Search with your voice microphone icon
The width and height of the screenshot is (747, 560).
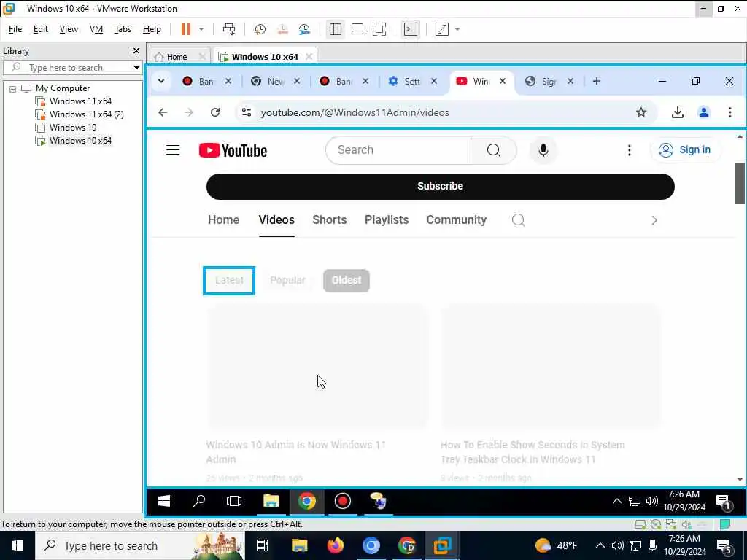[x=543, y=150]
